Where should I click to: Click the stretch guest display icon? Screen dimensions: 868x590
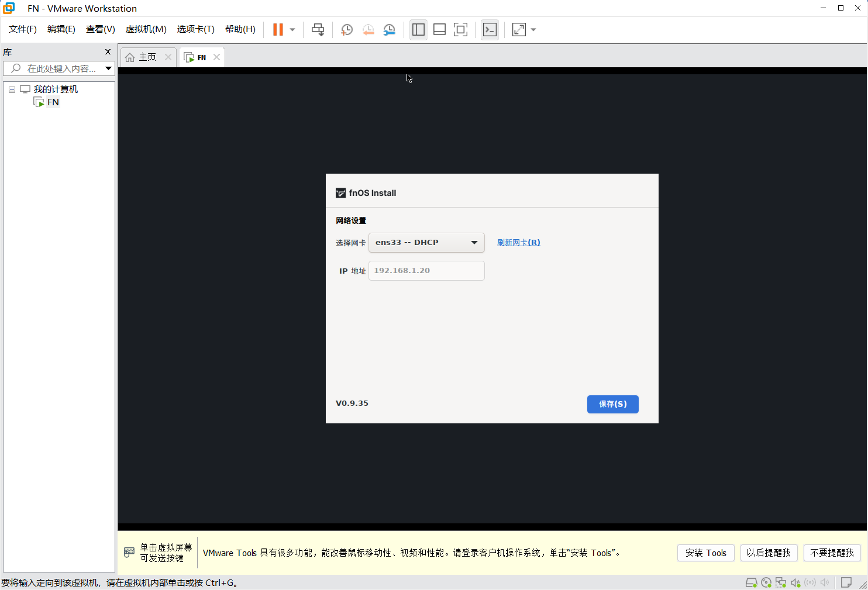[x=519, y=30]
